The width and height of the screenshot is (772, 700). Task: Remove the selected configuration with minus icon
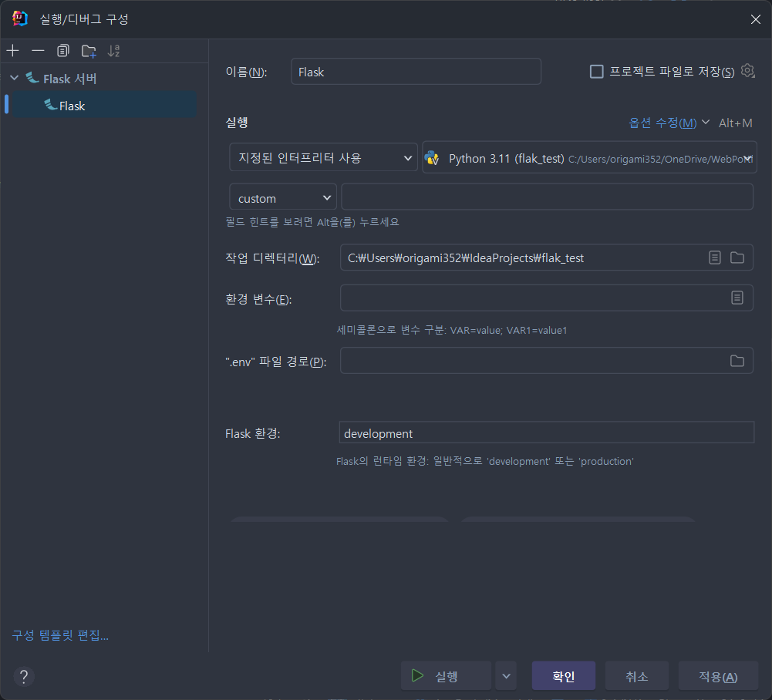pos(38,51)
